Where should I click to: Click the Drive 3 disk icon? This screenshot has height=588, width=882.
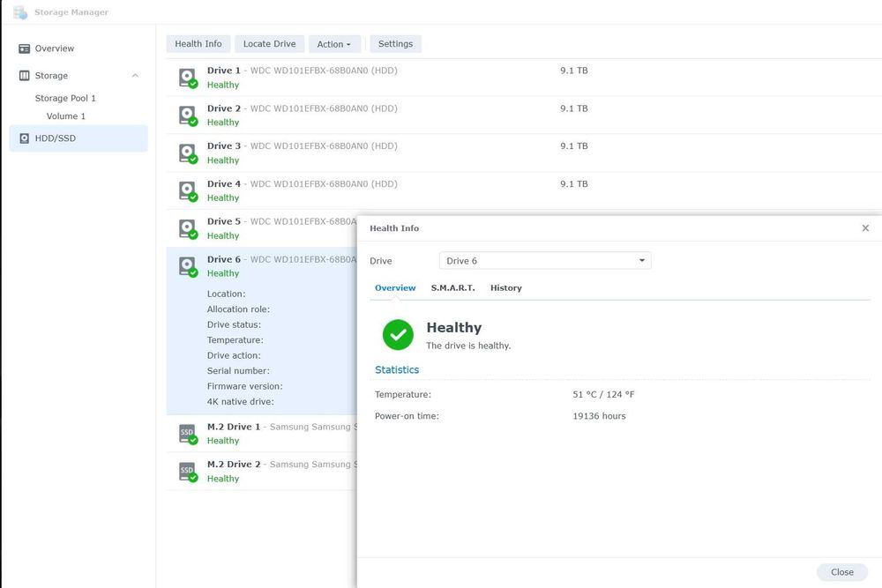(x=188, y=153)
